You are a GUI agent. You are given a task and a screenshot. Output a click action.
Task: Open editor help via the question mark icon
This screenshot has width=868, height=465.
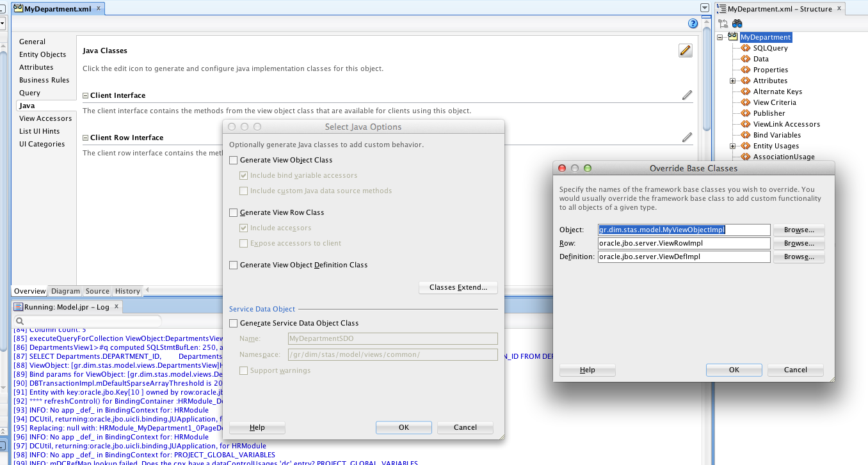click(692, 23)
